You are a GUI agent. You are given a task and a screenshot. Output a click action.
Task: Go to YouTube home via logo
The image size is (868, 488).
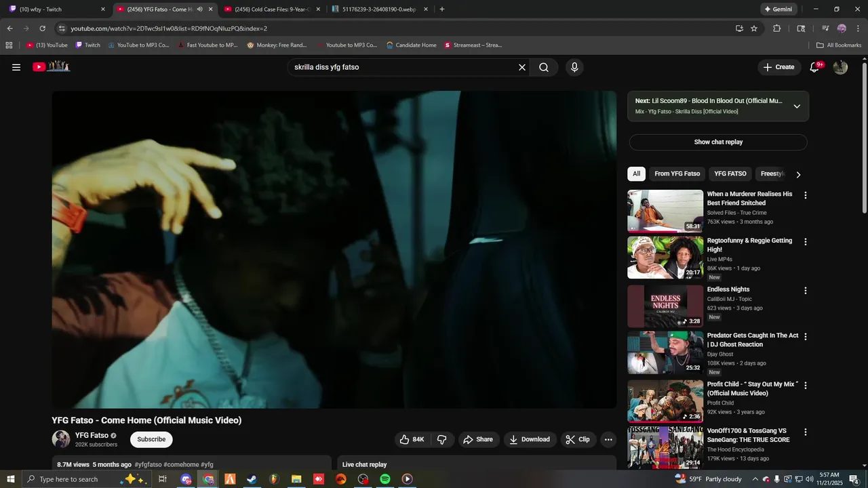click(x=52, y=66)
